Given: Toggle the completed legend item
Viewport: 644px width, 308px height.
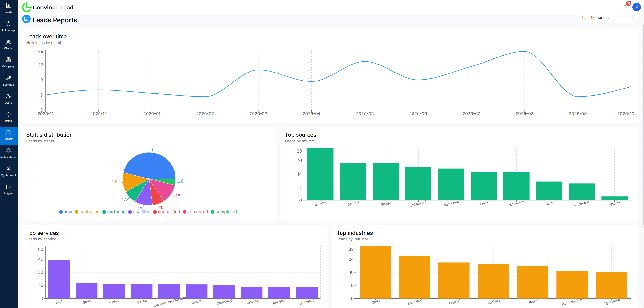Looking at the screenshot, I should tap(224, 212).
